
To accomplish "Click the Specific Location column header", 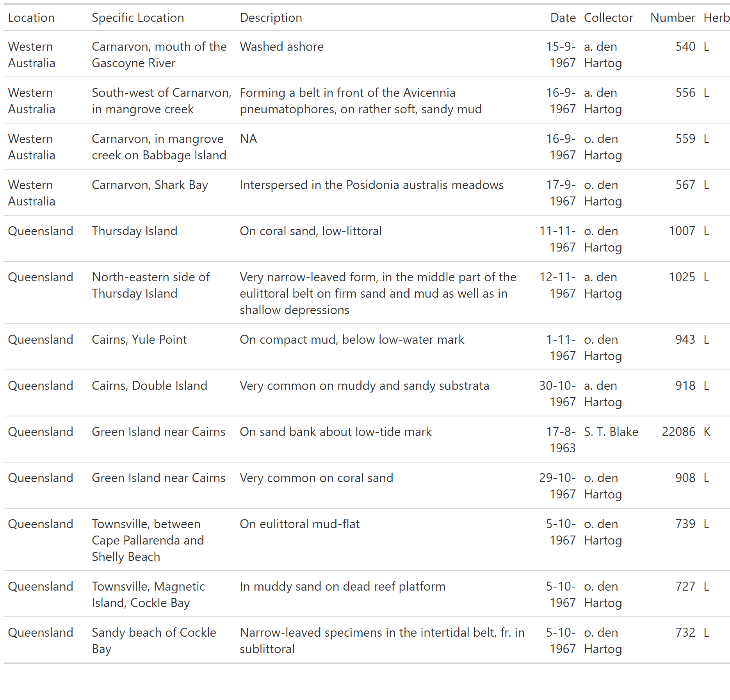I will (138, 18).
